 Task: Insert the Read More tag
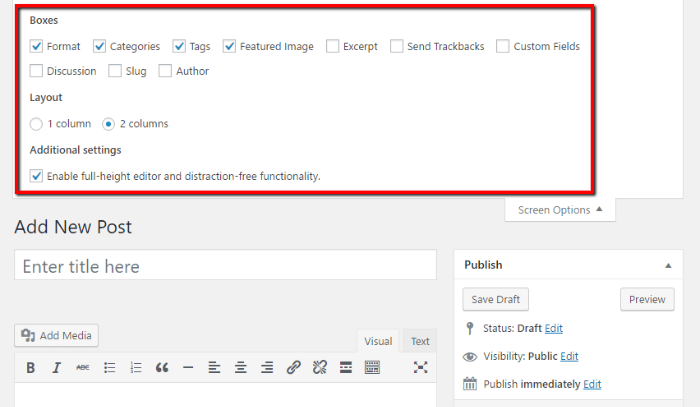pos(346,367)
